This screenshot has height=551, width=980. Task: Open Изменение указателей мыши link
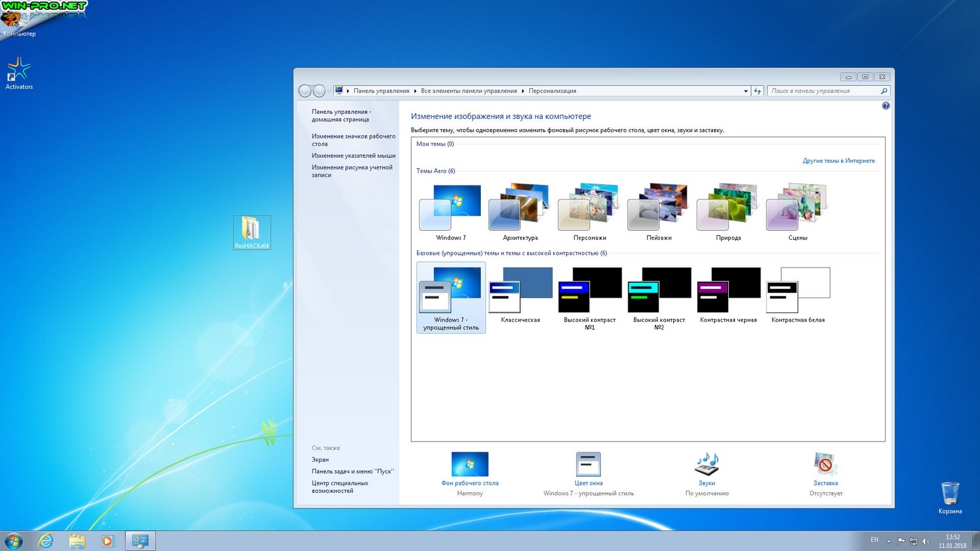tap(353, 156)
